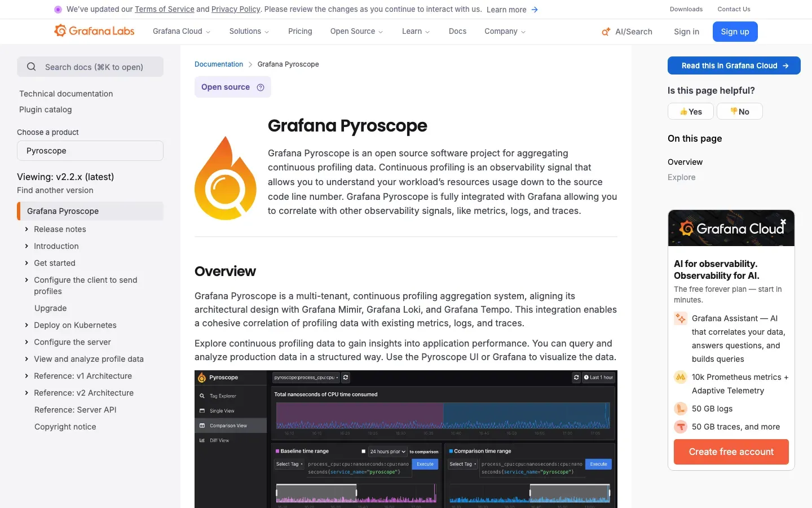This screenshot has height=508, width=812.
Task: Expand View and analyze profile data
Action: coord(27,359)
